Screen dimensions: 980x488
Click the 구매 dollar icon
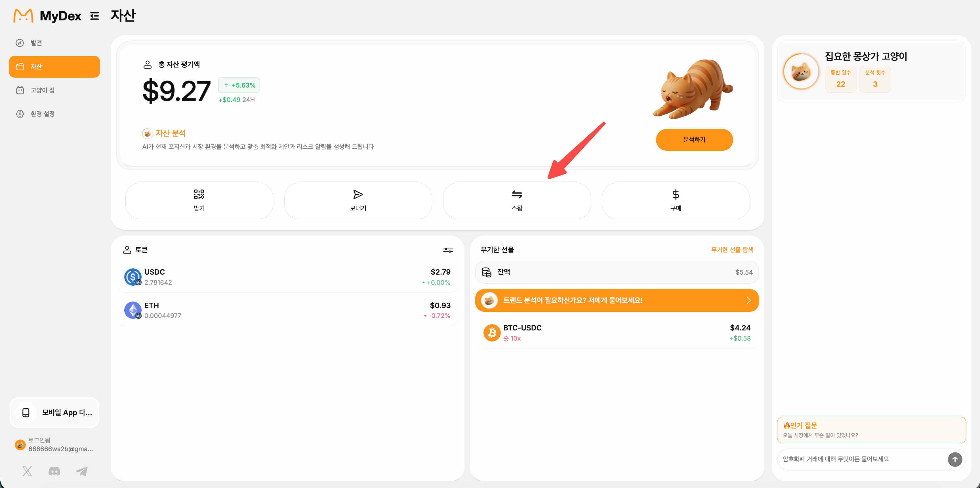coord(676,194)
